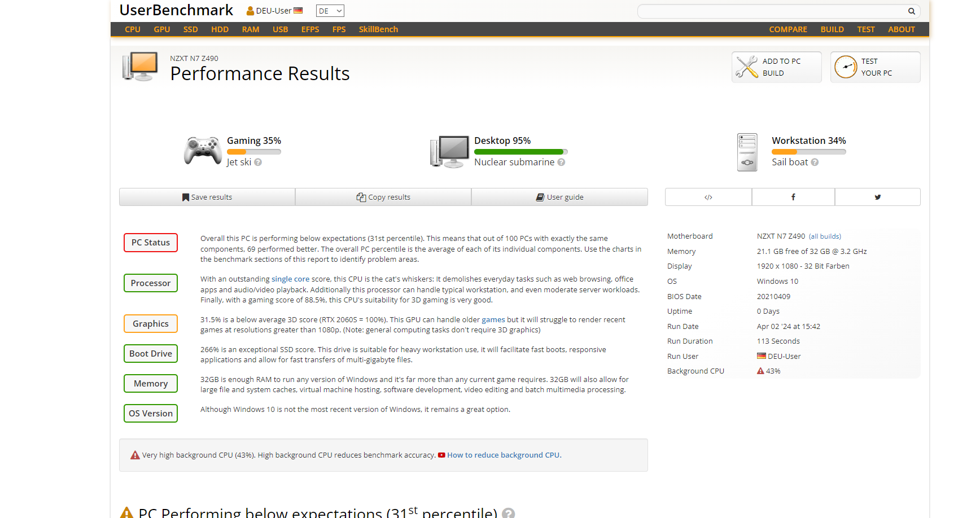Open the ABOUT page
The height and width of the screenshot is (518, 980).
pos(902,29)
